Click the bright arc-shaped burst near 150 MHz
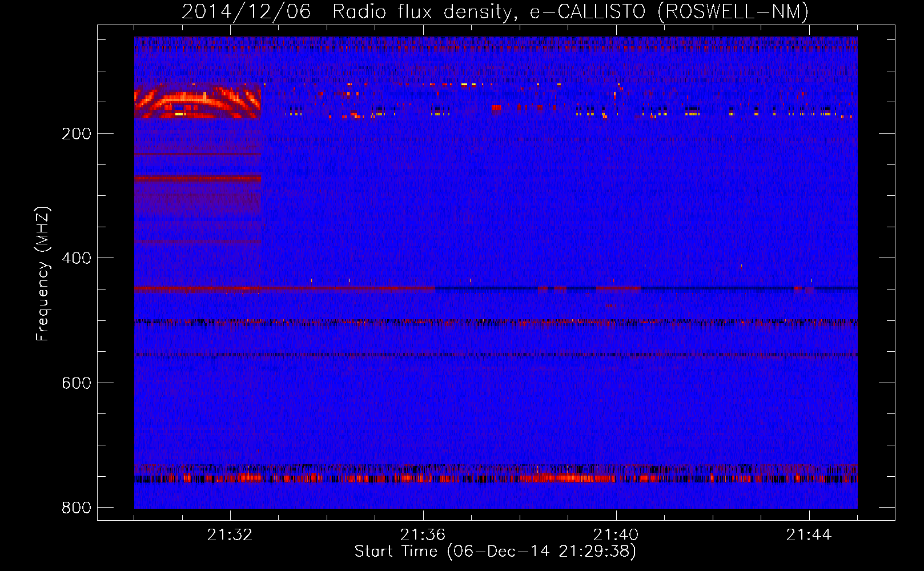 click(x=198, y=102)
